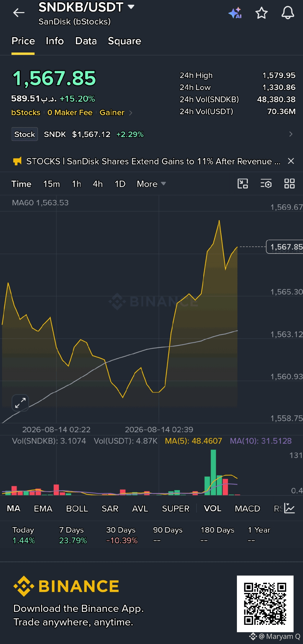Image resolution: width=303 pixels, height=644 pixels.
Task: Open the bStocks tag
Action: [x=26, y=113]
